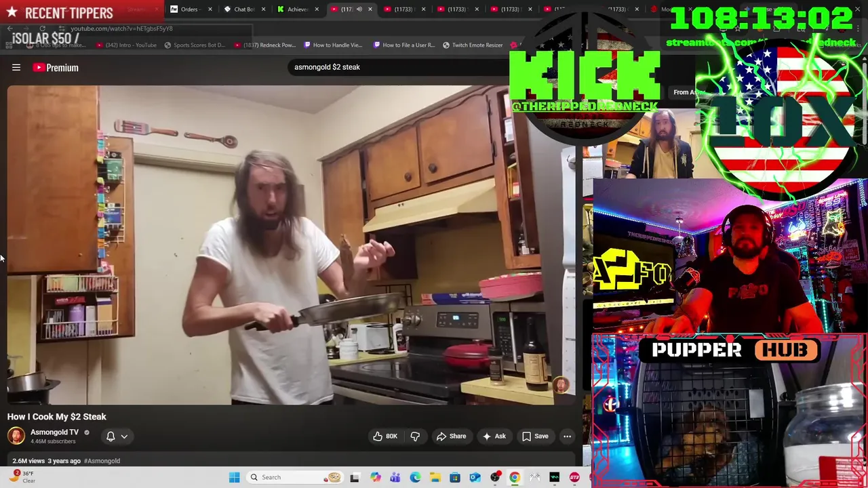Open OBS Studio on taskbar

coord(495,477)
